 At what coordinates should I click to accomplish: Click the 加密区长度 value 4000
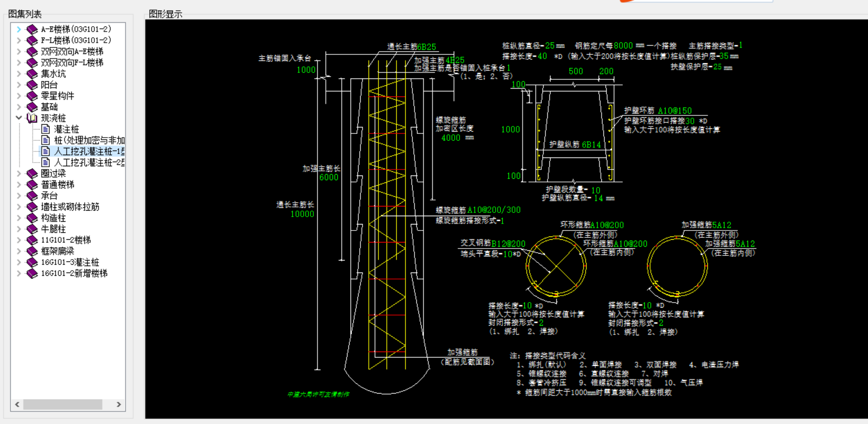coord(450,138)
